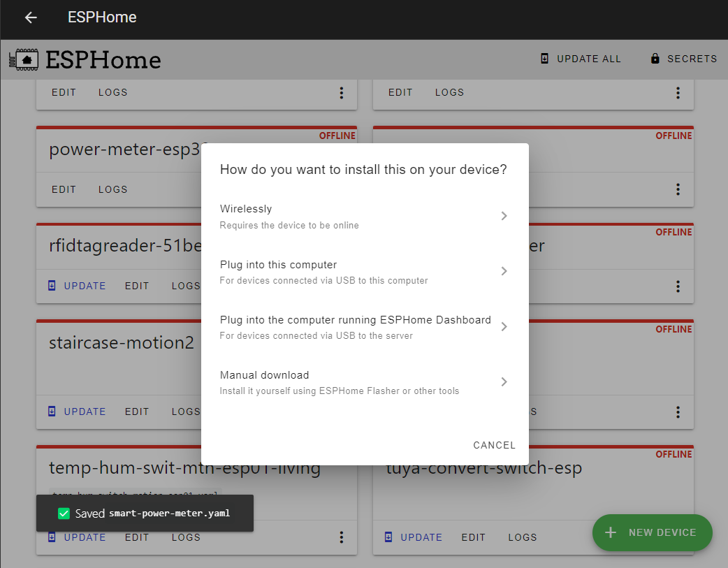Click chevron next to Wirelessly
The image size is (728, 568).
[x=504, y=216]
